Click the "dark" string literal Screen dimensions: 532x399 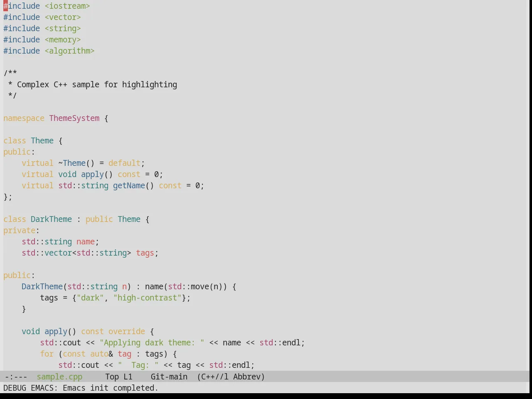[x=90, y=298]
